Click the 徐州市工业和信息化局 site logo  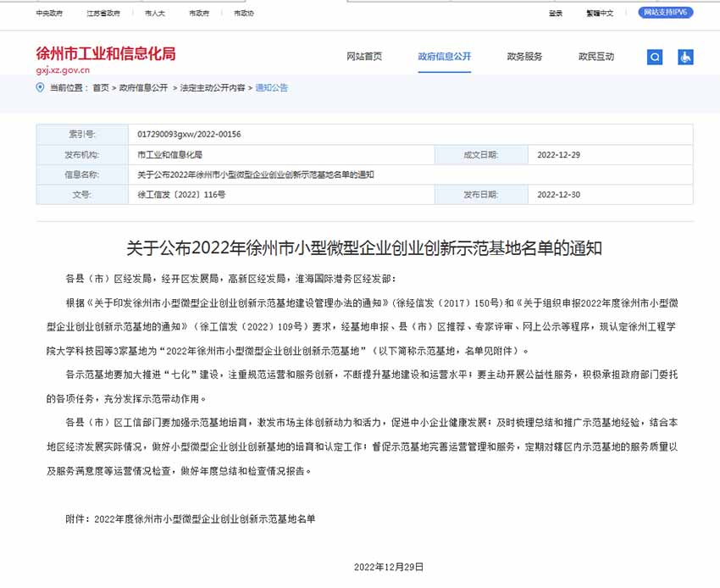(105, 53)
